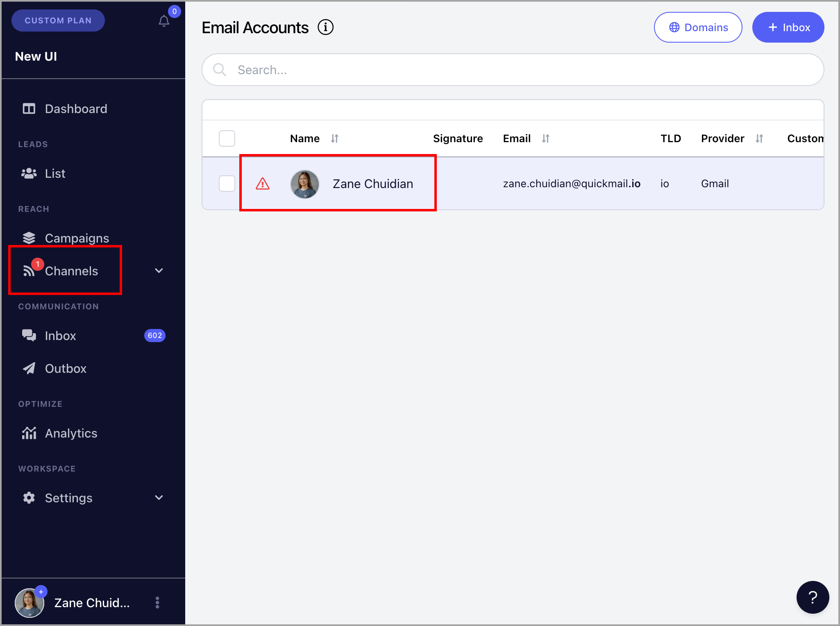The width and height of the screenshot is (840, 626).
Task: Open the Domains page
Action: [698, 27]
